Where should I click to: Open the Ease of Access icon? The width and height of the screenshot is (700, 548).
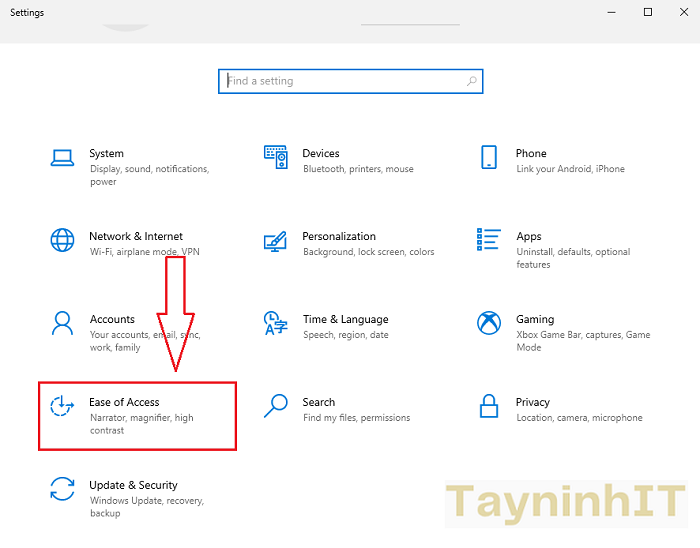[x=62, y=406]
